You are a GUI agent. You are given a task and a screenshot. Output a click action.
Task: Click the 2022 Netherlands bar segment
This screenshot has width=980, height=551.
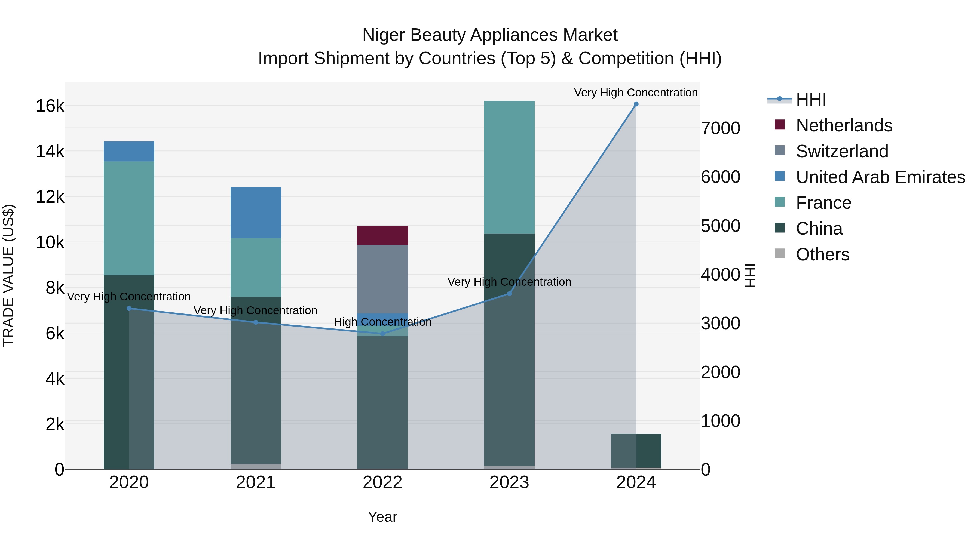(383, 235)
